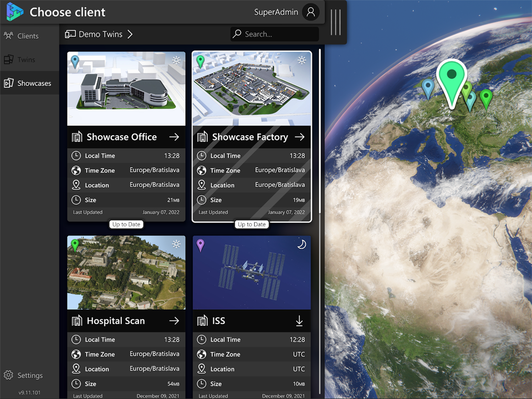This screenshot has height=399, width=532.
Task: Click Showcase Factory Size value 19MB
Action: (x=299, y=200)
